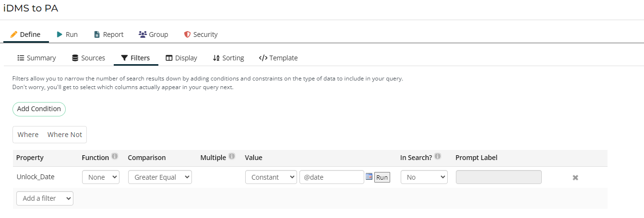Switch to the Run tab

67,34
